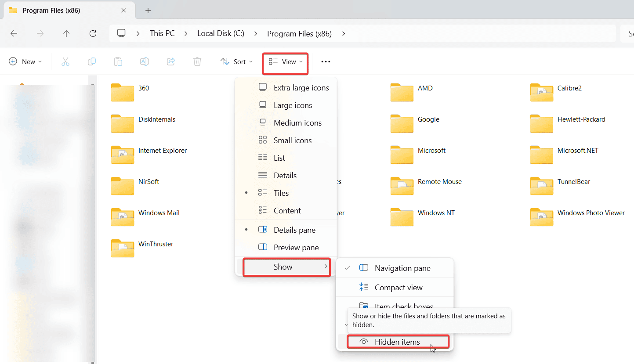The image size is (634, 364).
Task: Select List view layout
Action: tap(286, 158)
